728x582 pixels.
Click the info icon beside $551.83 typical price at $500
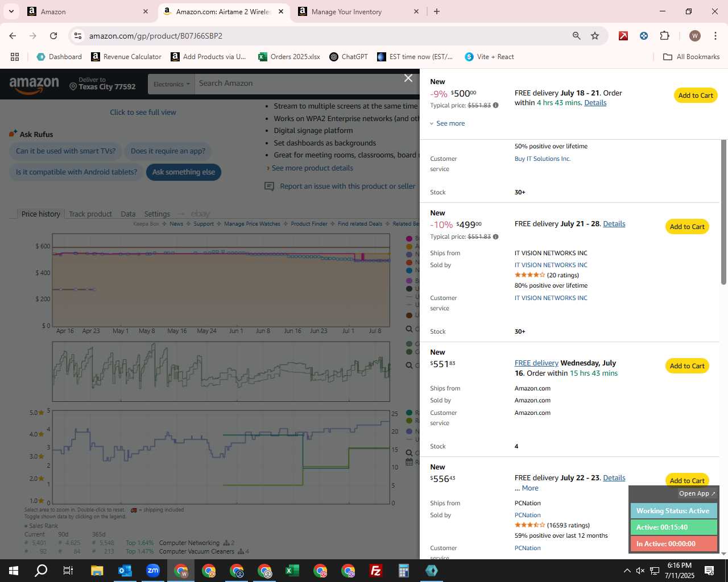[495, 105]
